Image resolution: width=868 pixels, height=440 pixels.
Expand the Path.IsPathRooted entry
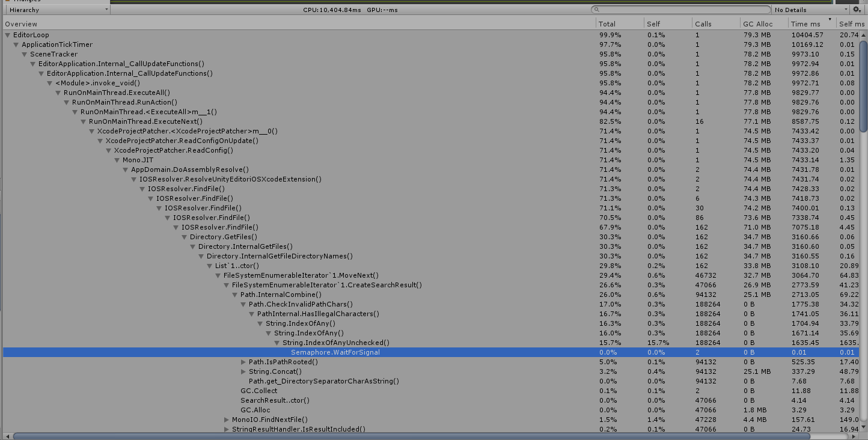243,362
